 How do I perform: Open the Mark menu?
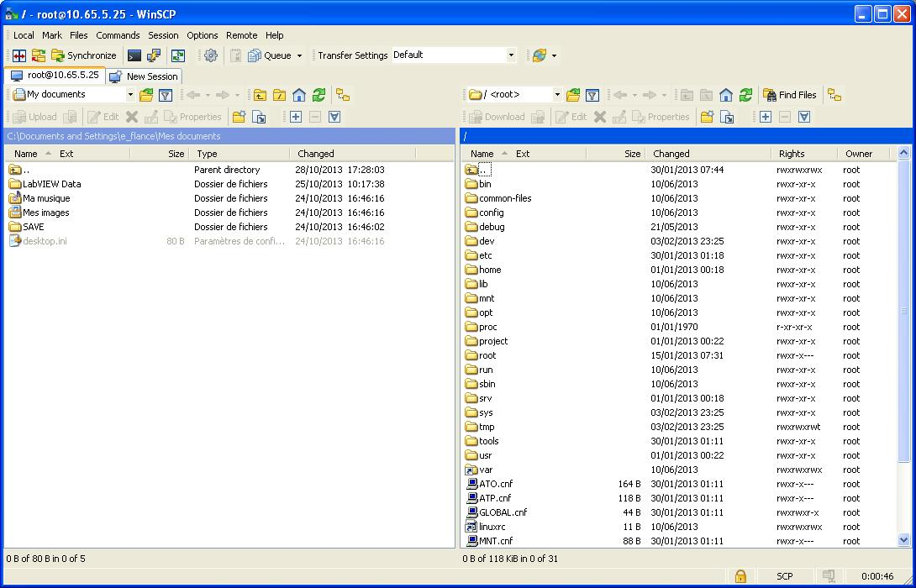pyautogui.click(x=52, y=35)
